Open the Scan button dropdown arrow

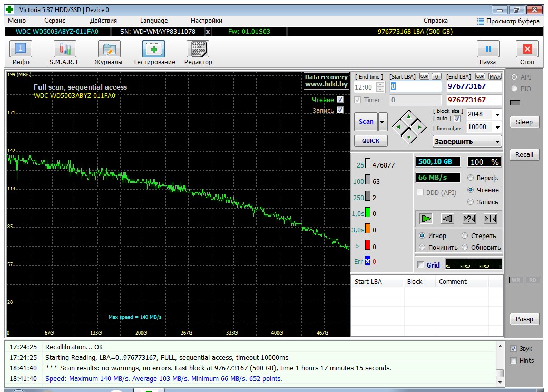click(x=383, y=122)
